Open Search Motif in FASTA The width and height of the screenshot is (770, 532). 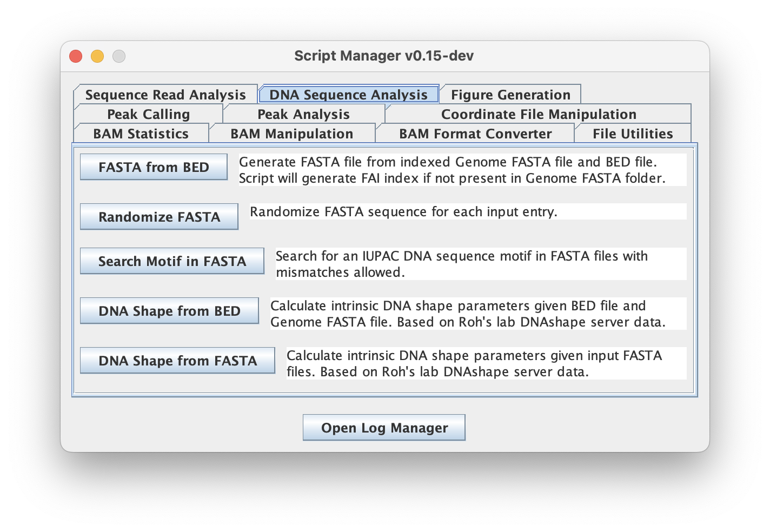pos(172,261)
